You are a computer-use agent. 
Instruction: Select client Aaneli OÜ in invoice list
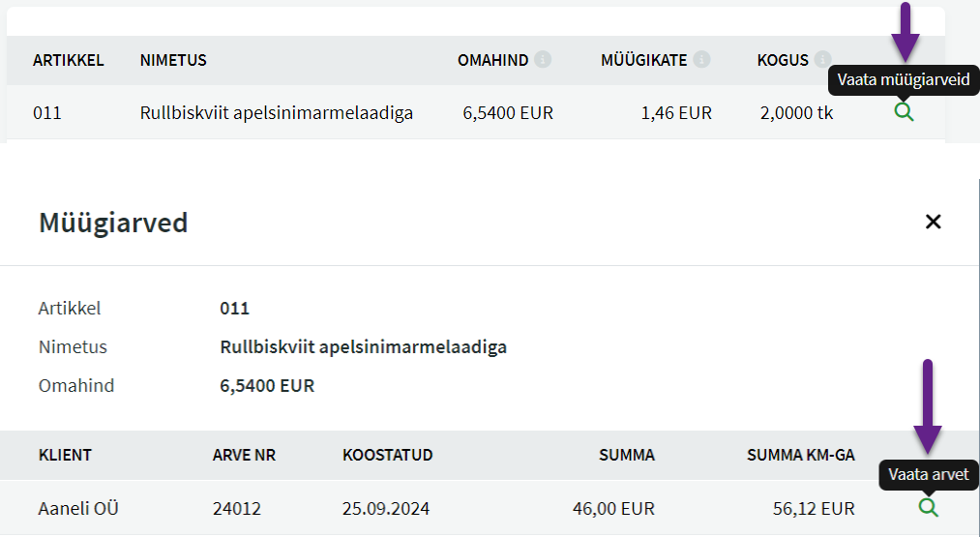pyautogui.click(x=78, y=508)
